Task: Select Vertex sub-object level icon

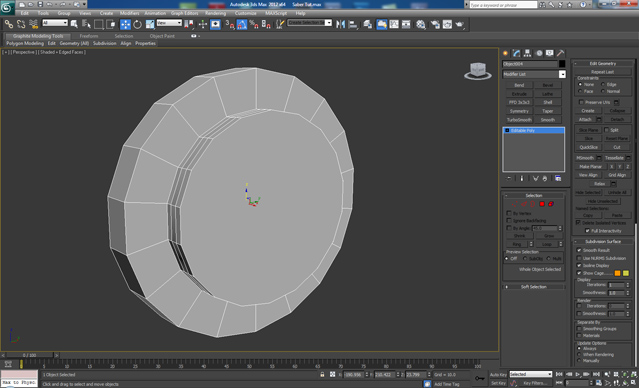Action: click(515, 204)
